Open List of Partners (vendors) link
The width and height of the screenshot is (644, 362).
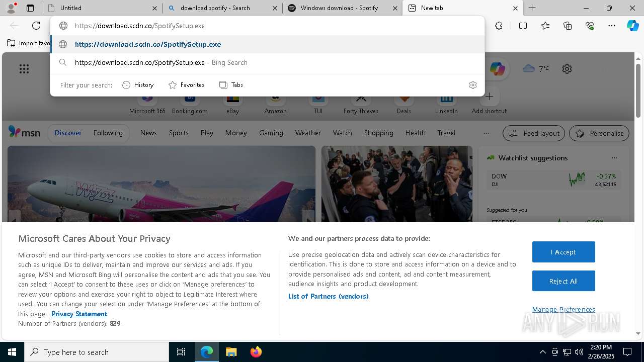[x=329, y=296]
